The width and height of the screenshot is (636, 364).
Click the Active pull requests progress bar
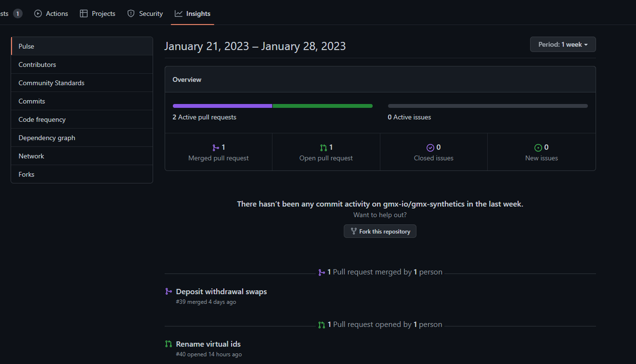click(272, 105)
